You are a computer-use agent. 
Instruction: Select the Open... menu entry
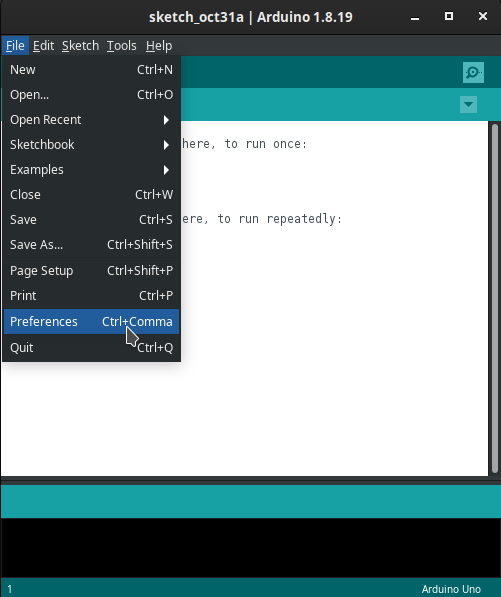point(91,95)
